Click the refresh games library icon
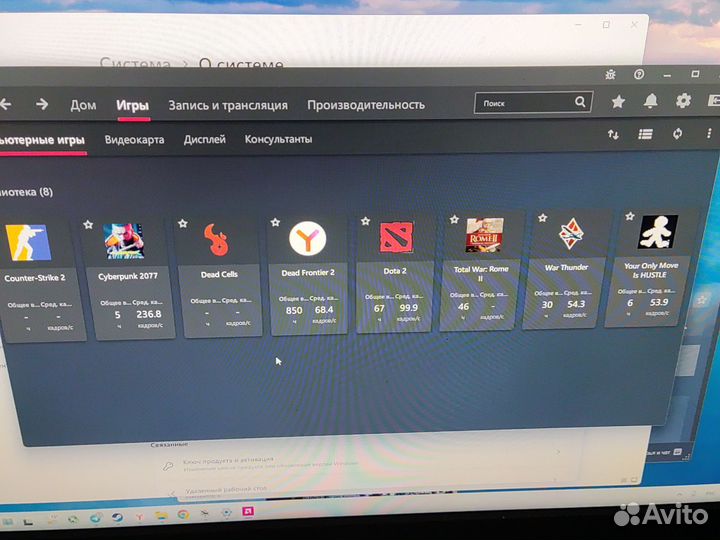720x540 pixels. pos(678,134)
